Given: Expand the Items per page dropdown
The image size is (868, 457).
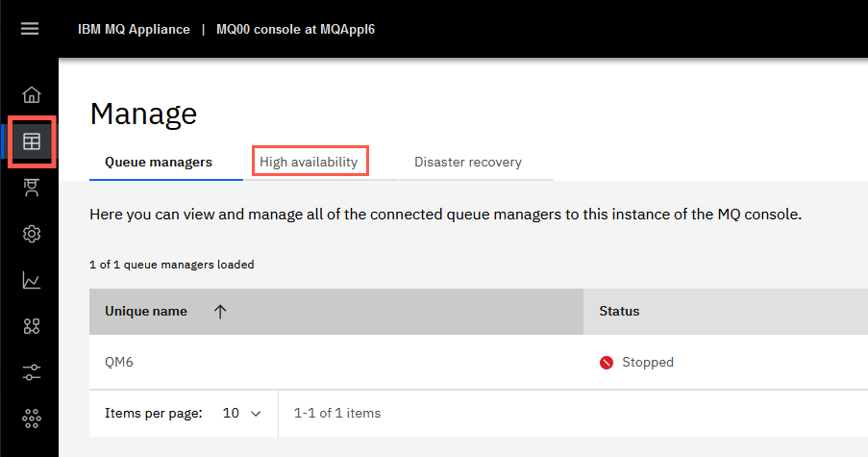Looking at the screenshot, I should pyautogui.click(x=241, y=414).
